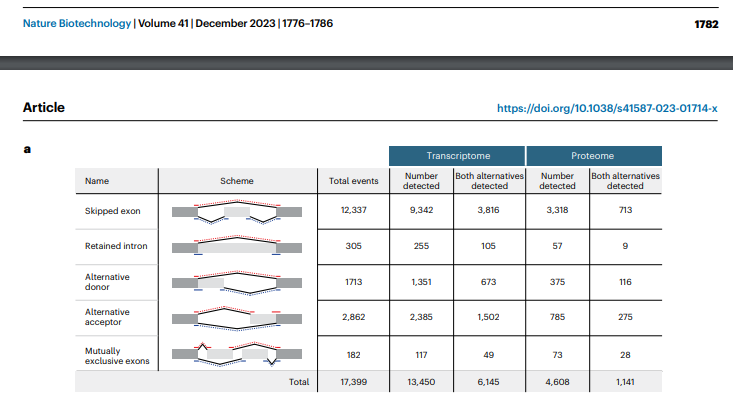733x401 pixels.
Task: Click the value 1,502
Action: click(x=489, y=317)
